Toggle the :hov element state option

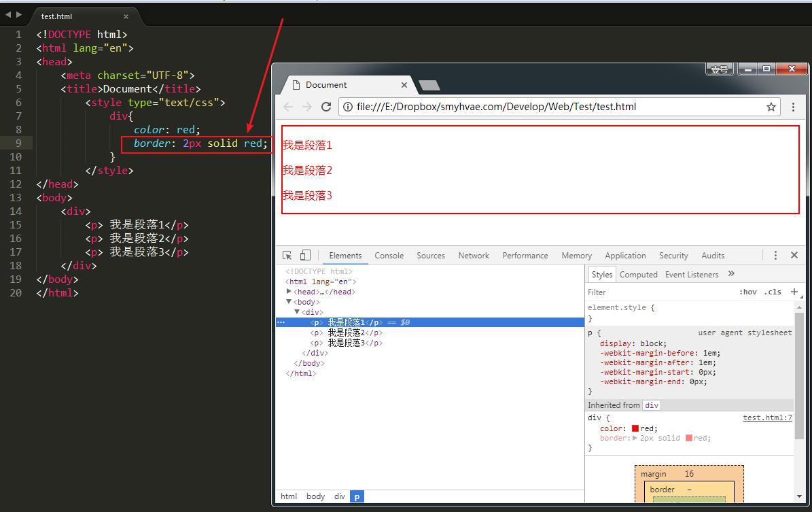747,292
